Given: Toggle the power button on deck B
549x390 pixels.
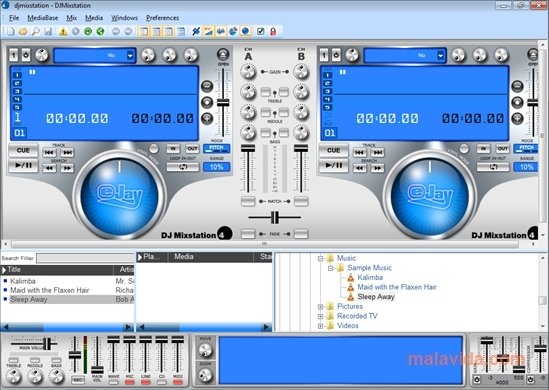Looking at the screenshot, I should click(x=336, y=55).
